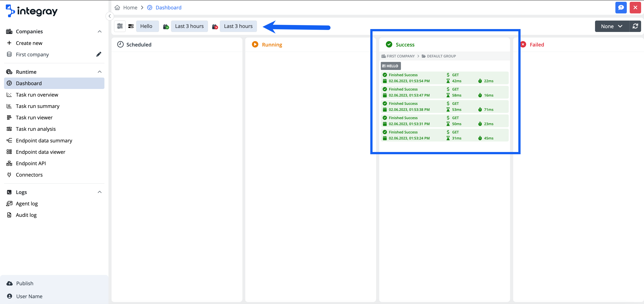Click Create new company

(29, 43)
